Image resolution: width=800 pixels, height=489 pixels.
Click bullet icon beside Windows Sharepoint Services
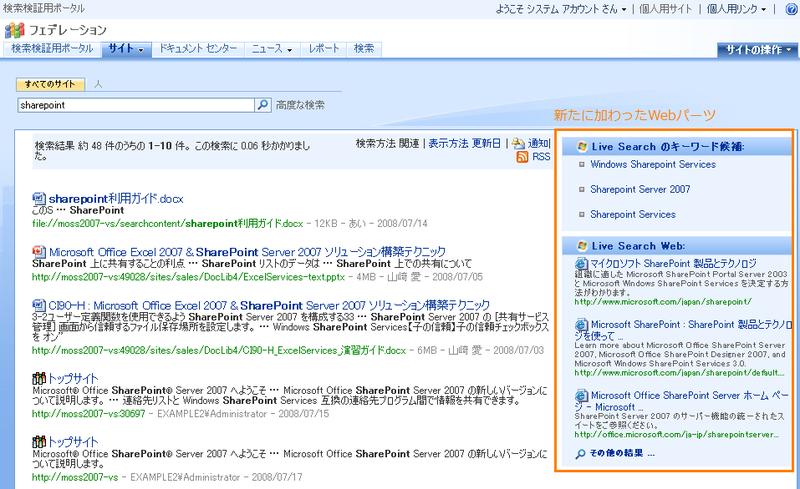coord(581,165)
